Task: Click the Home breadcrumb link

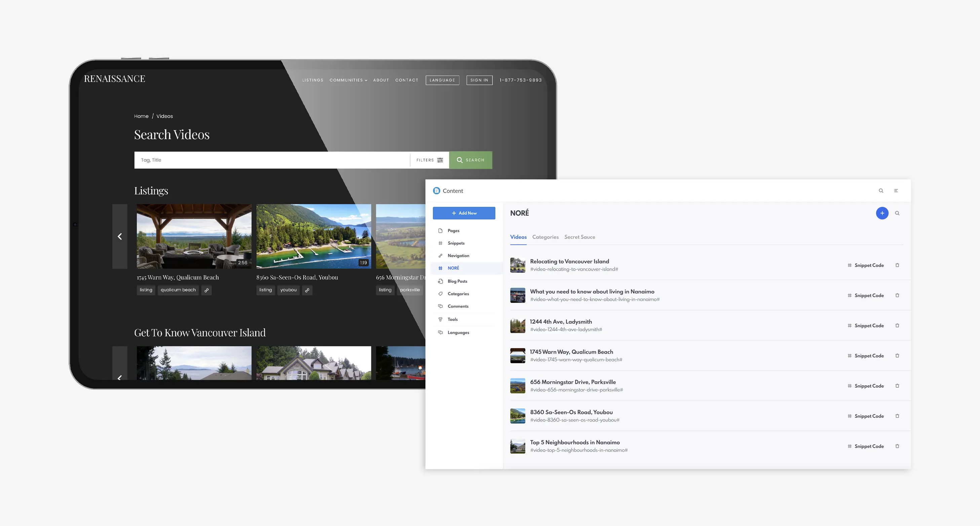Action: [x=141, y=116]
